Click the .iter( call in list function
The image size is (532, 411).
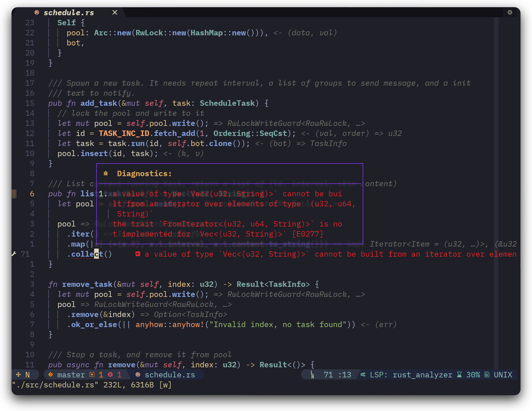80,234
